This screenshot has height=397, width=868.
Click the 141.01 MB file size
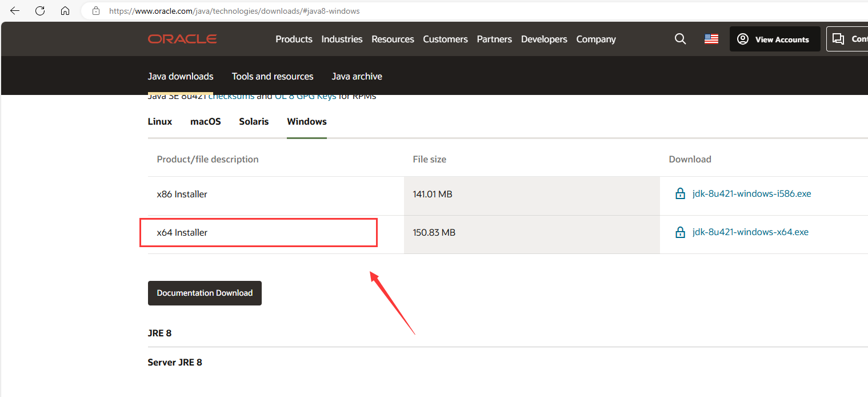click(433, 194)
